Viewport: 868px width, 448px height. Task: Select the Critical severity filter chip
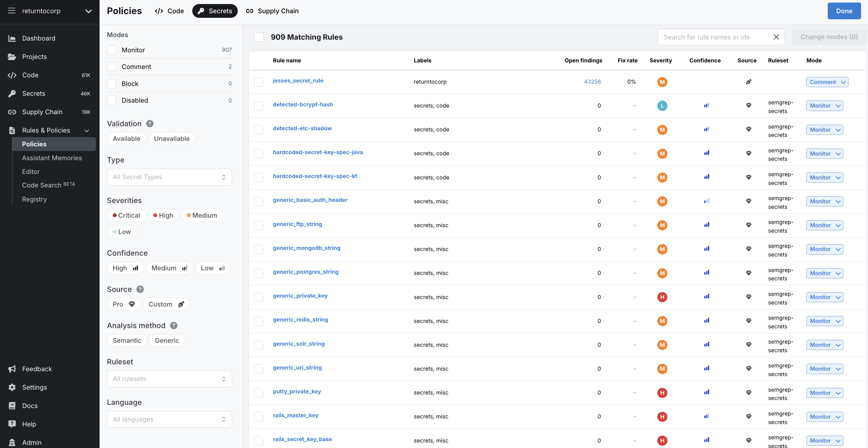point(126,215)
